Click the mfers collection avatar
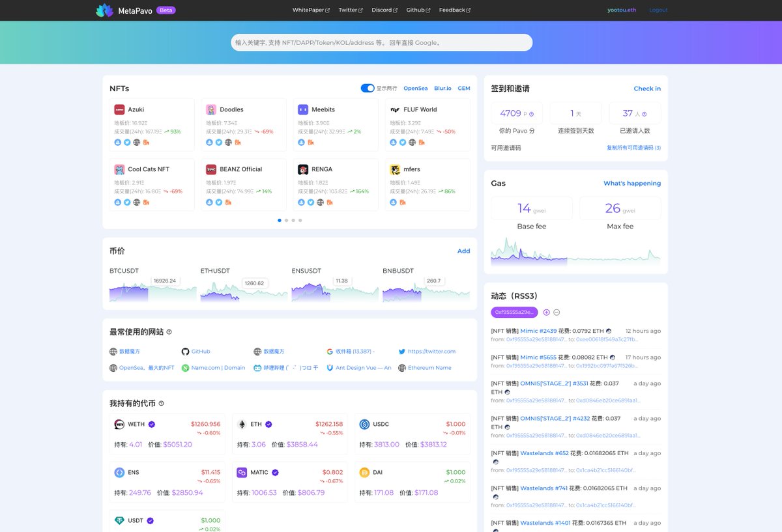Screen dimensions: 782x532 click(395, 169)
